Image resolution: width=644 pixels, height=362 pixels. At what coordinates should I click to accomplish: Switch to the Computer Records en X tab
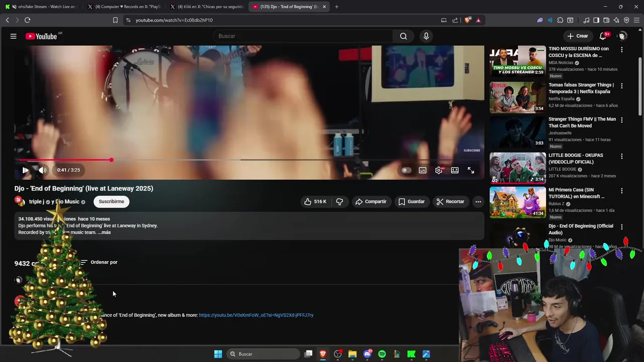pyautogui.click(x=123, y=7)
